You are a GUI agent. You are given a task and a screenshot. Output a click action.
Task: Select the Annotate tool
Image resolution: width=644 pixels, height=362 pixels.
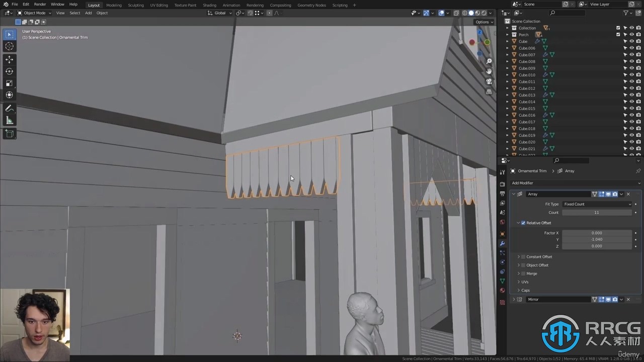pos(9,109)
